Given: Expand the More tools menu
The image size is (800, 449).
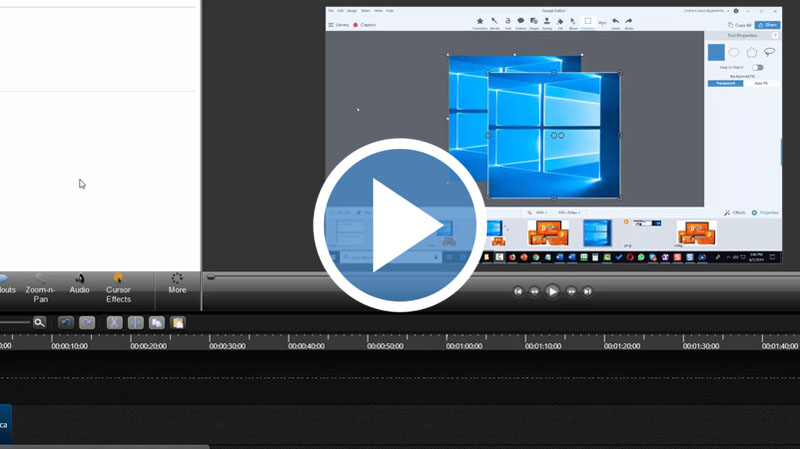Looking at the screenshot, I should [x=177, y=284].
